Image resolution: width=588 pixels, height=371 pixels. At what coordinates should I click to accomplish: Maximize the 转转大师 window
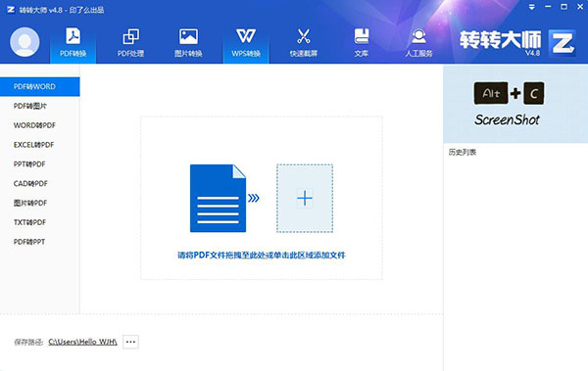tap(564, 7)
